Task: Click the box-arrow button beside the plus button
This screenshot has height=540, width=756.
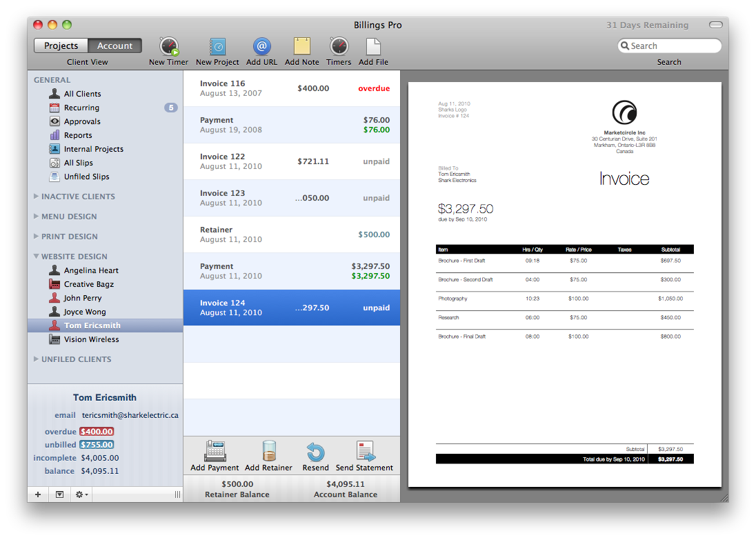Action: [59, 494]
